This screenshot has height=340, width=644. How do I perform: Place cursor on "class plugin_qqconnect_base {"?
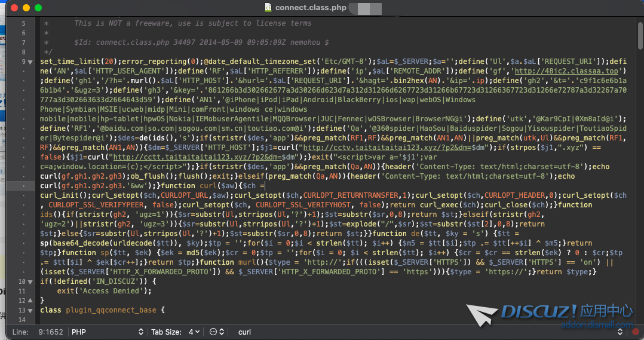point(102,310)
